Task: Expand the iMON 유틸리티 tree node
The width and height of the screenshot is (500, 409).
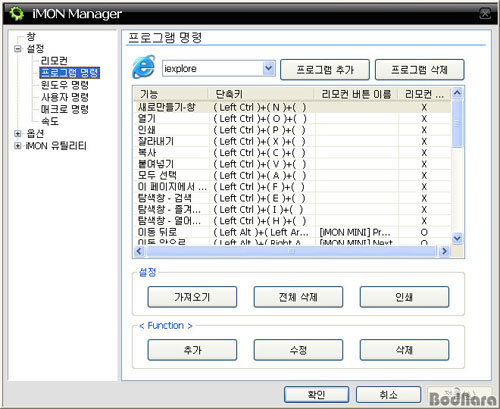Action: [x=18, y=146]
